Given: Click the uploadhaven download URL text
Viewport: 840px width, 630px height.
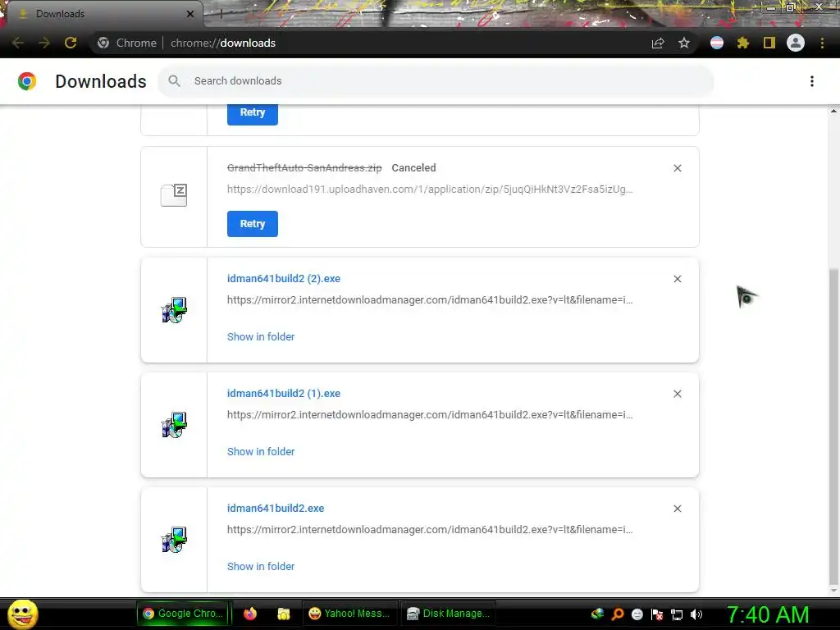Looking at the screenshot, I should 430,189.
